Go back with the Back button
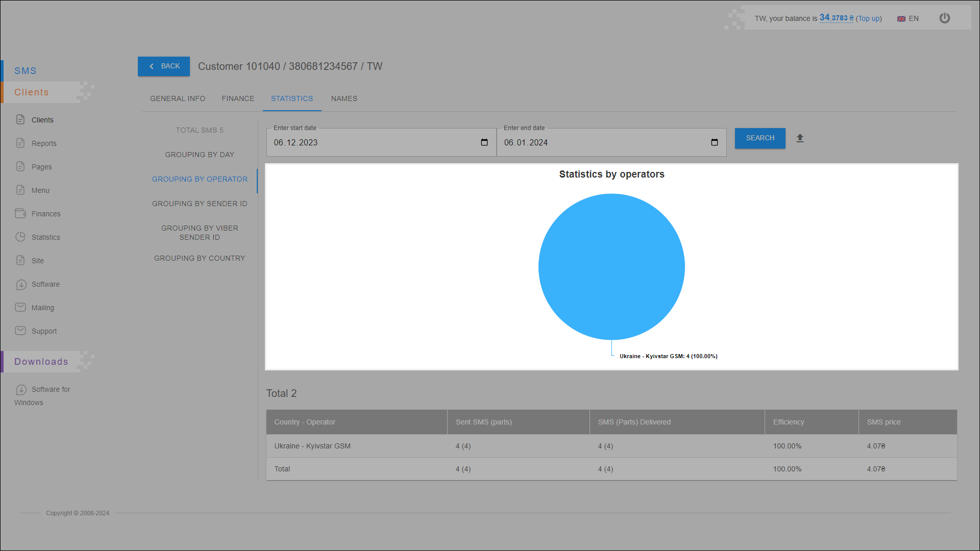 (164, 66)
